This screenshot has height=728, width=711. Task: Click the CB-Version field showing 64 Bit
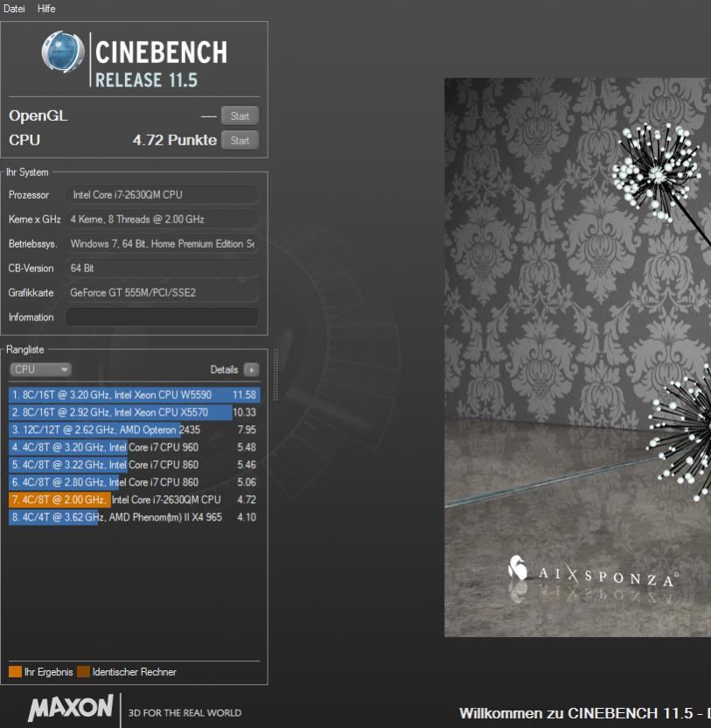162,269
